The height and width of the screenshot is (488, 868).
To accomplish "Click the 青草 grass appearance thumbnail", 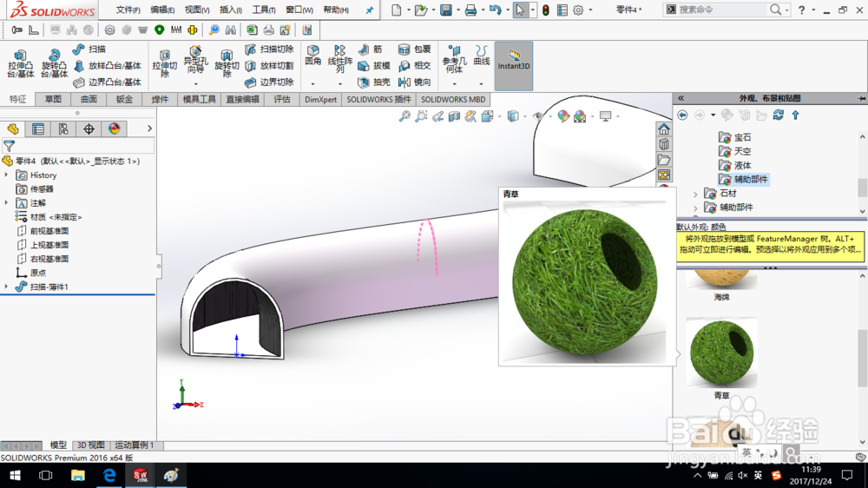I will pos(721,353).
